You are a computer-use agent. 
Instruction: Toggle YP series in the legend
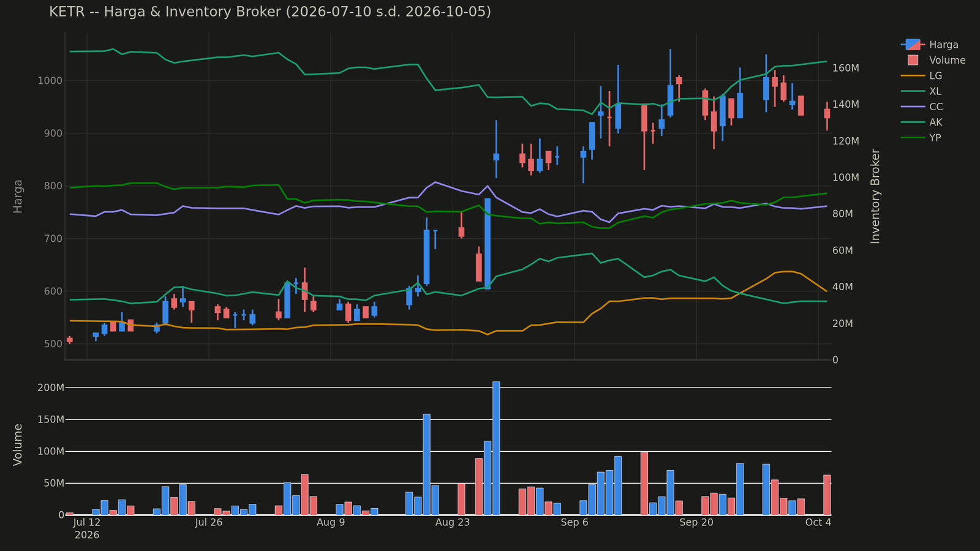[x=921, y=138]
